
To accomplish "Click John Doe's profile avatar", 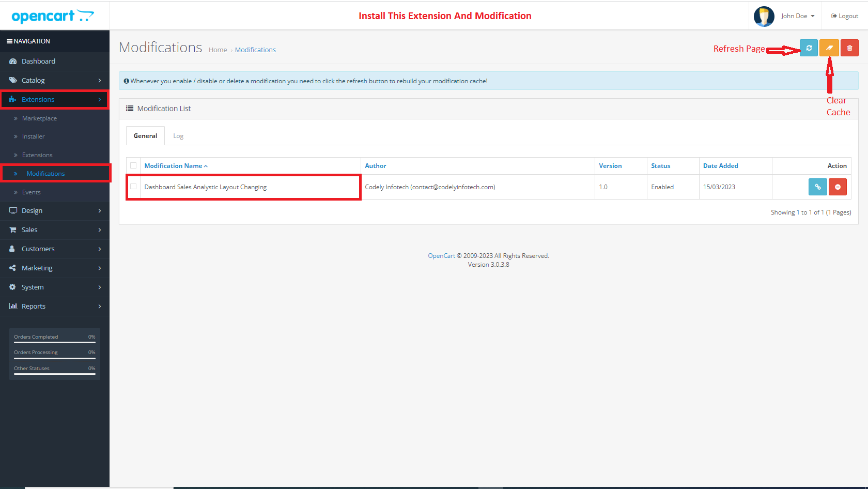I will (764, 16).
